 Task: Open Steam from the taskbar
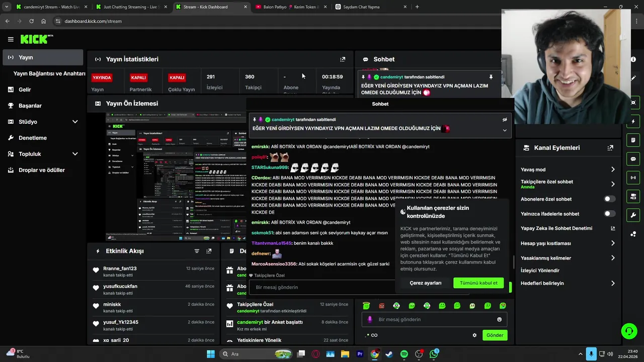point(389,354)
